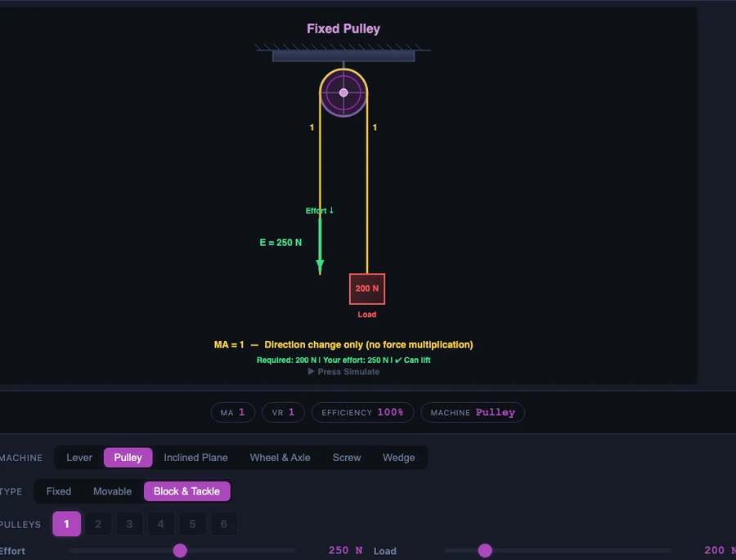Screen dimensions: 736x560
Task: Switch to the Inclined Plane machine
Action: (195, 458)
